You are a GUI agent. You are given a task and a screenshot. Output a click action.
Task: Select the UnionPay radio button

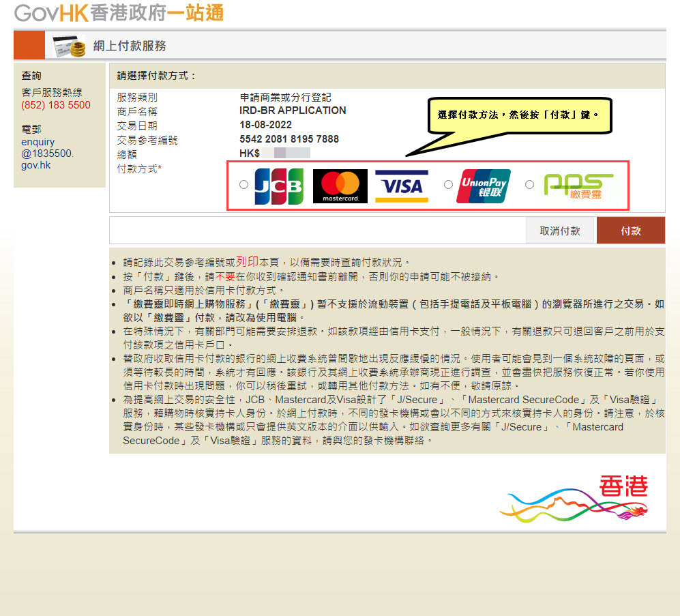tap(448, 185)
